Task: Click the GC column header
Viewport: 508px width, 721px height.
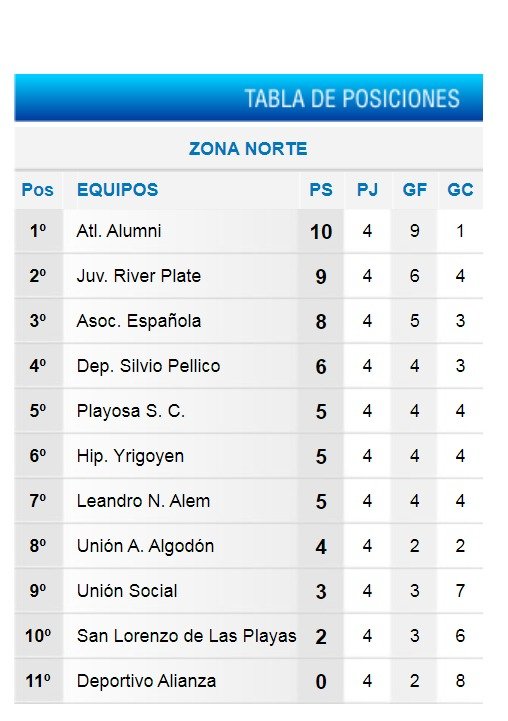Action: (x=460, y=189)
